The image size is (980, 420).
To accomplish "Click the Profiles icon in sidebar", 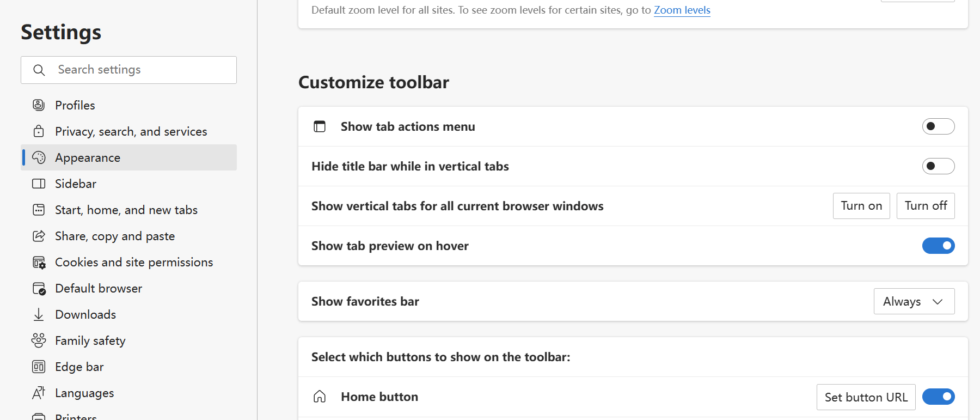I will tap(39, 105).
